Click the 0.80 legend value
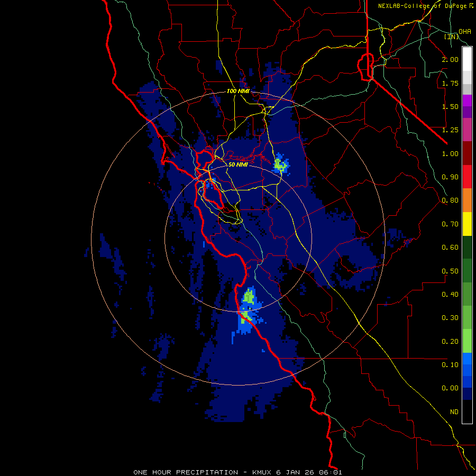 coord(450,200)
